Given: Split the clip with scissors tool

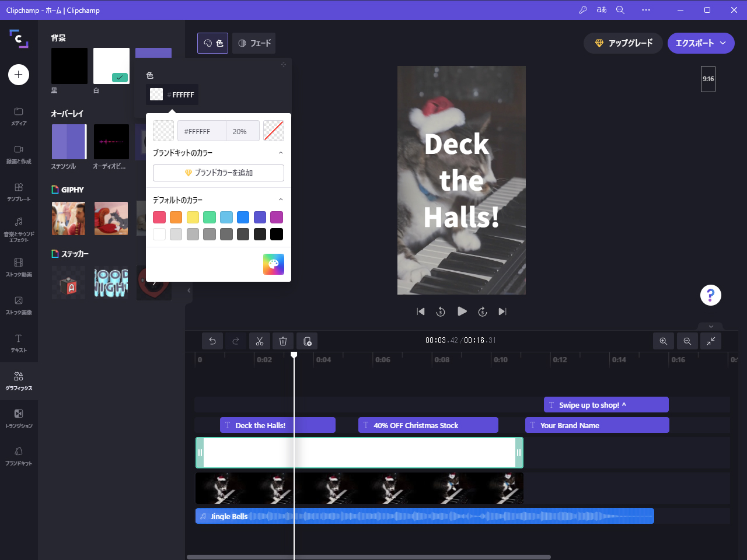Looking at the screenshot, I should [x=260, y=341].
